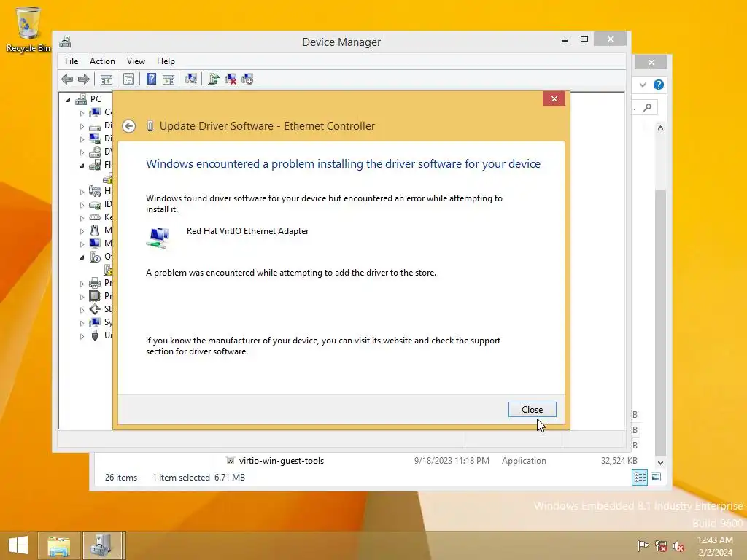Select the mouse category icon in device tree
This screenshot has height=560, width=747.
tap(95, 230)
